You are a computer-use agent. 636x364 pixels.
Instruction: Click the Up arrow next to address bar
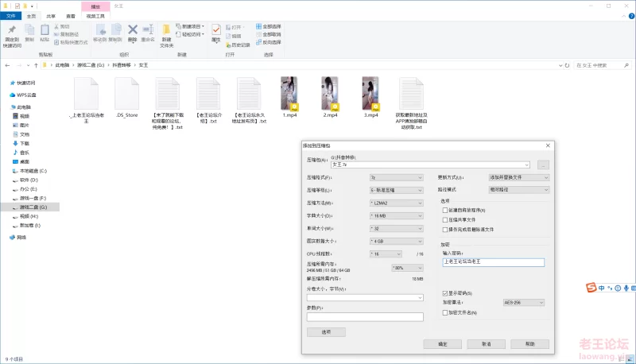(x=36, y=65)
